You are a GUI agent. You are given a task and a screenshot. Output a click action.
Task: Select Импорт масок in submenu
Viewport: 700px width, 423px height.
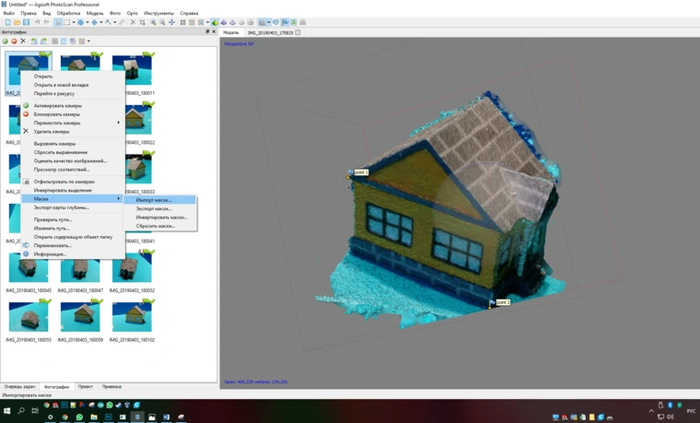(x=154, y=200)
